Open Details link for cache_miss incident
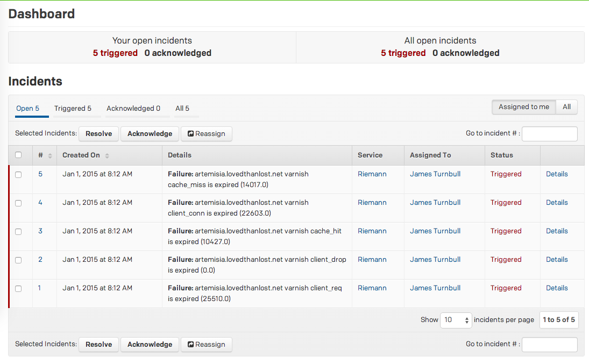This screenshot has height=364, width=589. click(x=557, y=174)
